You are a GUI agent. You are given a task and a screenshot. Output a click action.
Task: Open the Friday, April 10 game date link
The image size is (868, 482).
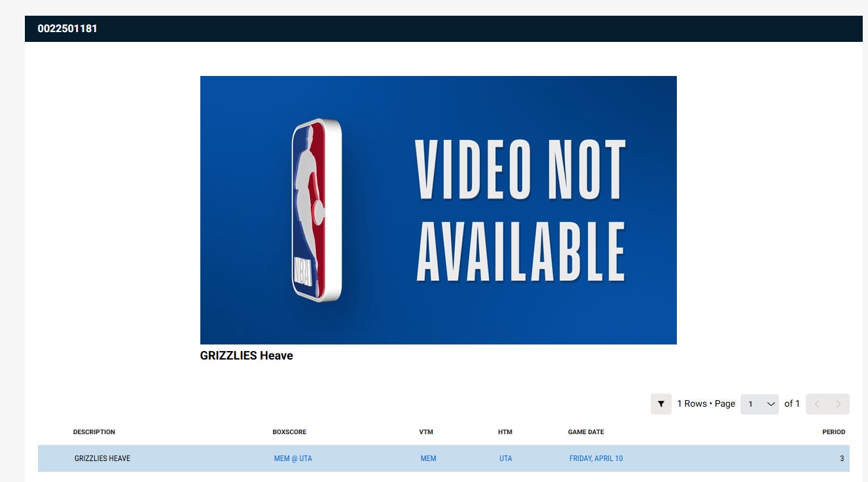point(596,458)
